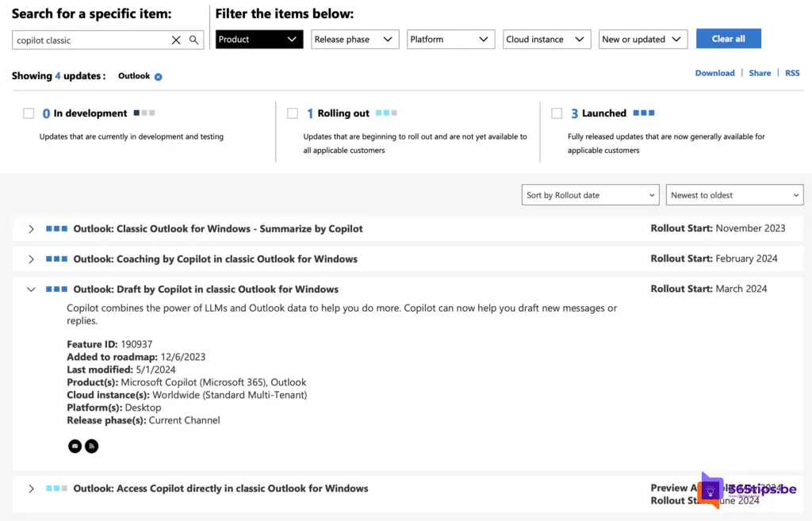Click the launched status squares on Summarize row
The image size is (812, 521).
point(56,228)
